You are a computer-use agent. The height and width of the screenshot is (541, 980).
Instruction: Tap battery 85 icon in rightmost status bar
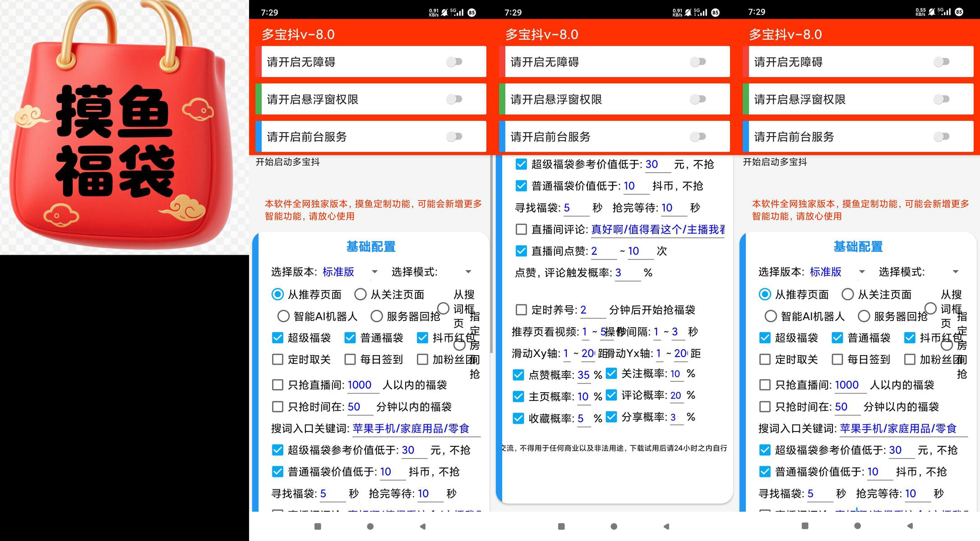(x=959, y=12)
